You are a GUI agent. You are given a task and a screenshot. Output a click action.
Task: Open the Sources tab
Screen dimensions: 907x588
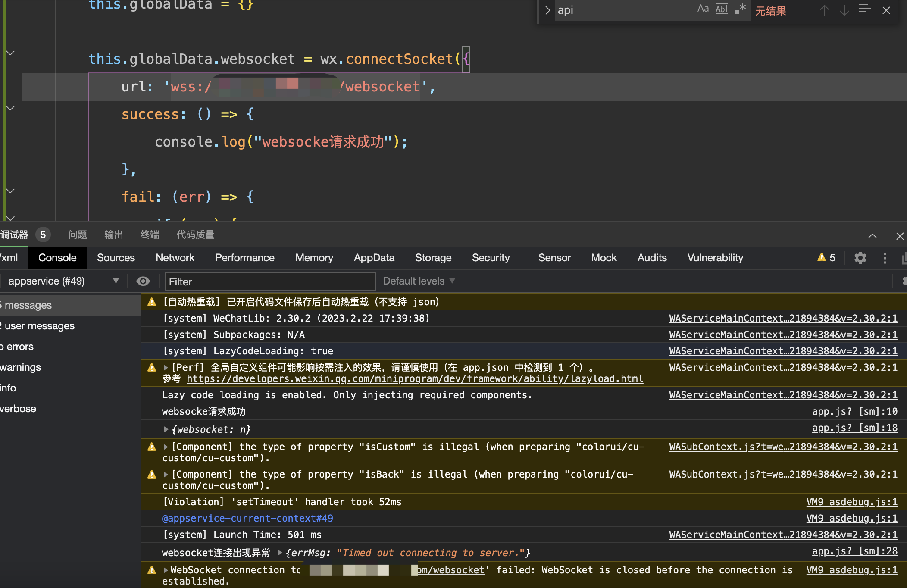(116, 258)
